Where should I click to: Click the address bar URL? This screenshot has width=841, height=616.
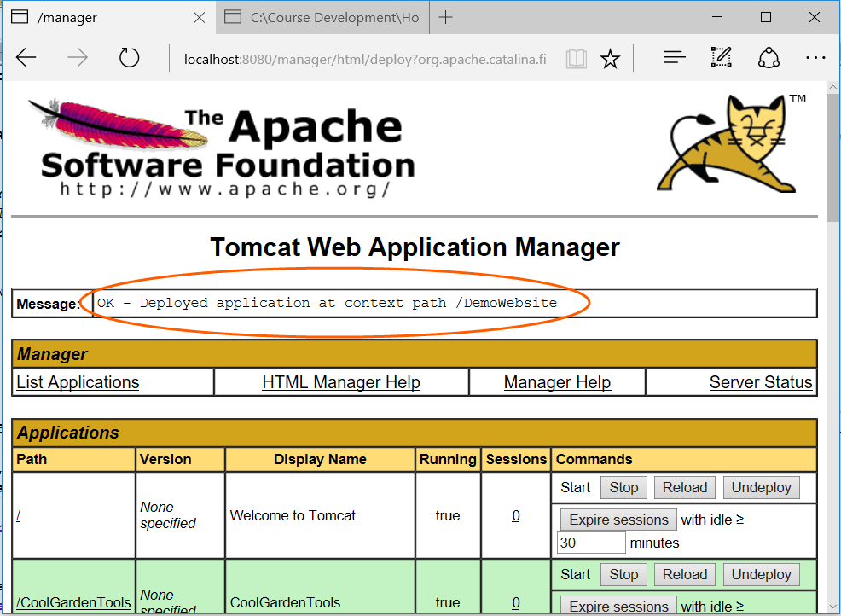tap(365, 59)
